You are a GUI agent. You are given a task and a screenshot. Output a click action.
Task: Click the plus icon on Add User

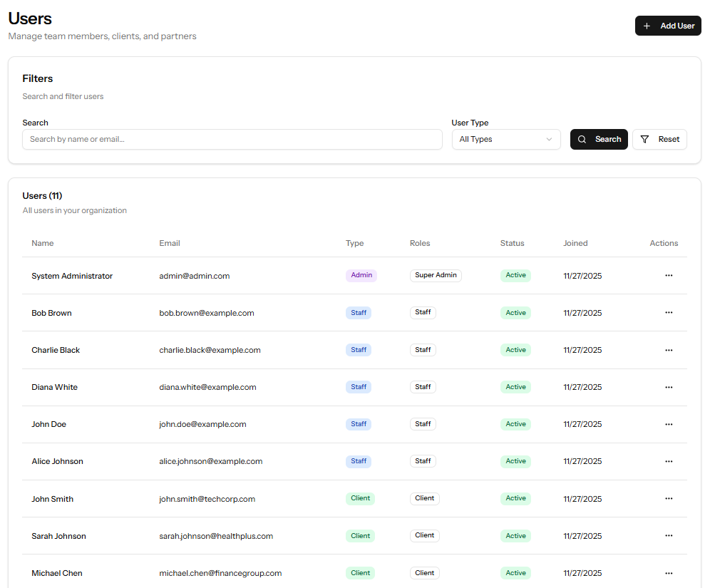[647, 26]
